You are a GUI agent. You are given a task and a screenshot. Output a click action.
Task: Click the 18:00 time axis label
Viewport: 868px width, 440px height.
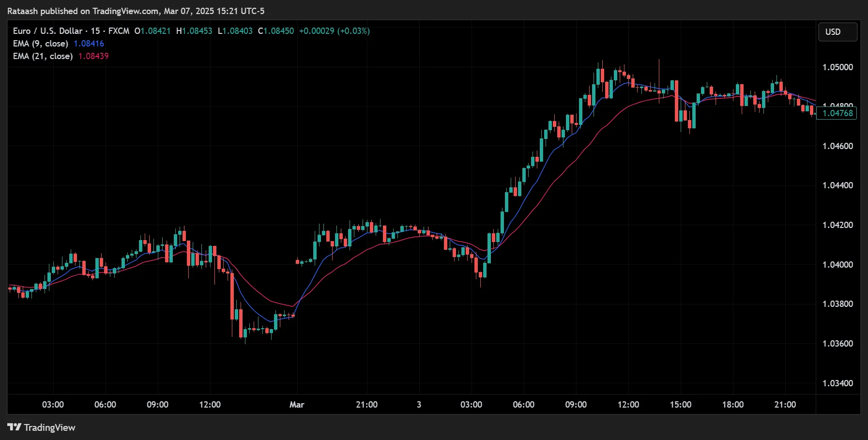(x=732, y=405)
